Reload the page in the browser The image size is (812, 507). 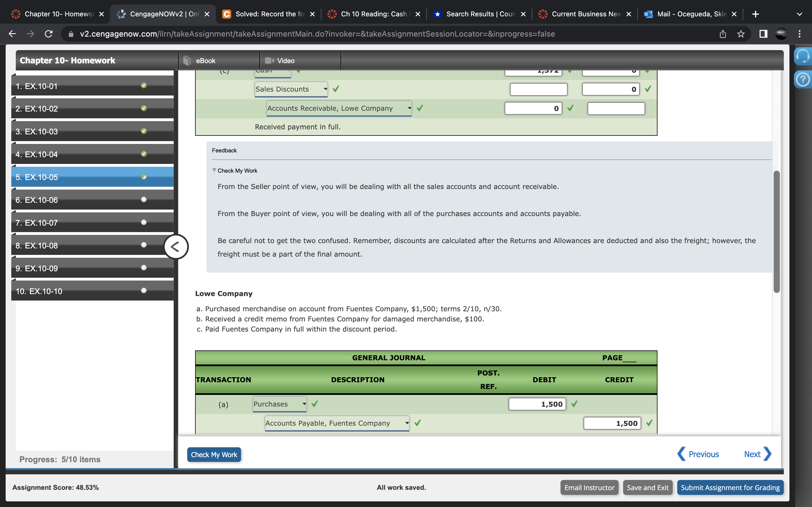coord(49,34)
